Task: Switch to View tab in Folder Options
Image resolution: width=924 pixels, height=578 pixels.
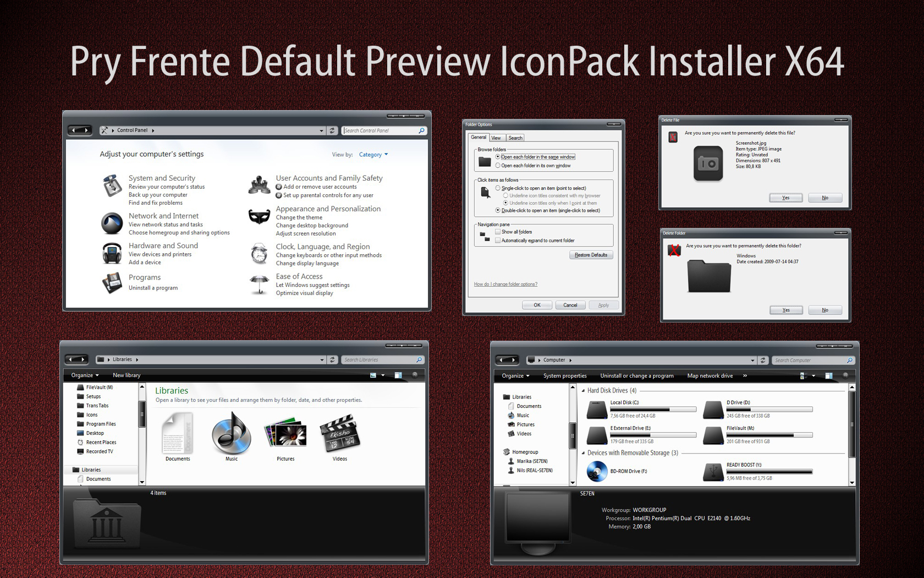Action: [x=496, y=138]
